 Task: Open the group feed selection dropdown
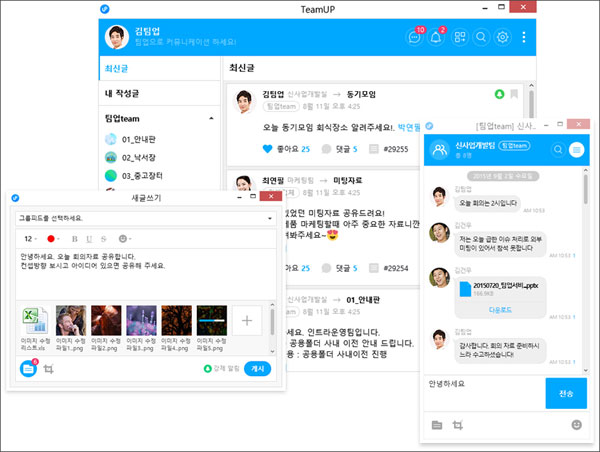tap(146, 218)
